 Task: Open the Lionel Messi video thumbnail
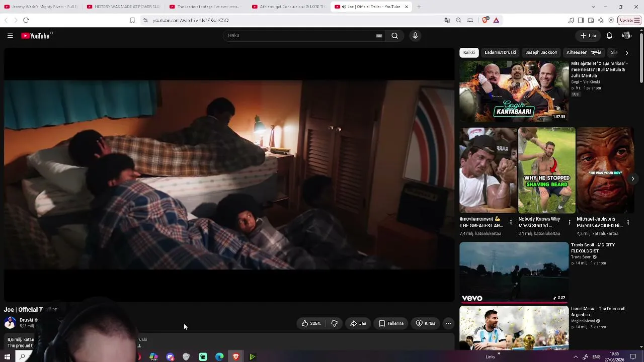pos(514,328)
